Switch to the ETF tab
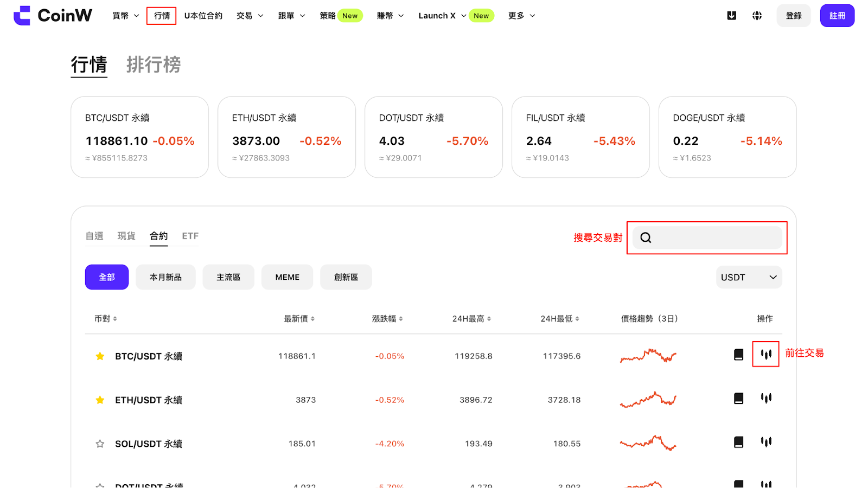Viewport: 868px width, 488px height. (190, 236)
